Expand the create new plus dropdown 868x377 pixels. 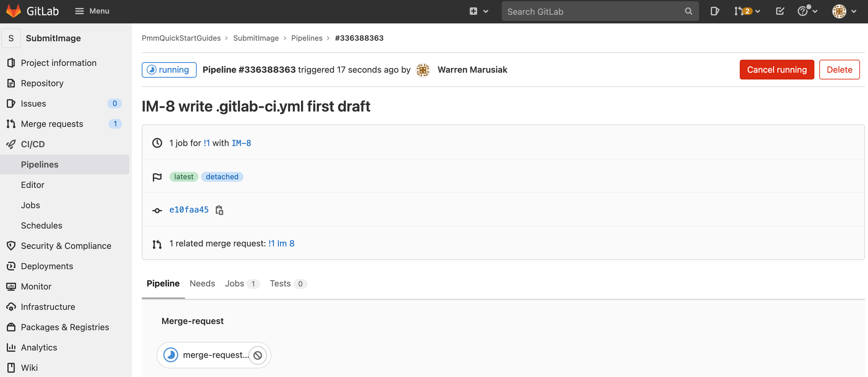pyautogui.click(x=478, y=11)
